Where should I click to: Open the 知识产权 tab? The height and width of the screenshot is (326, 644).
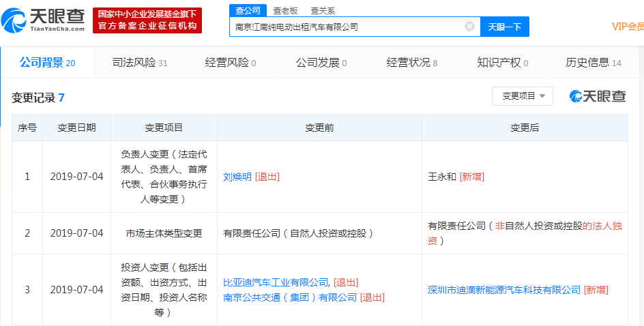pos(502,63)
